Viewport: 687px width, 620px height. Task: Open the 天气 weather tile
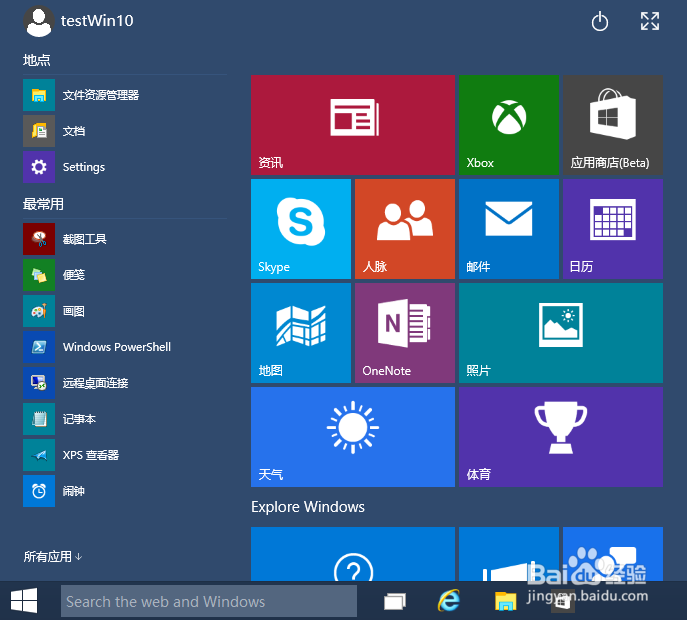click(x=353, y=437)
